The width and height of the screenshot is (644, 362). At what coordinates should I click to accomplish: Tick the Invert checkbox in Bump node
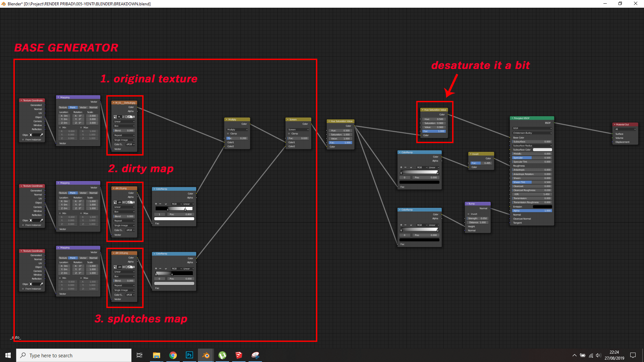[469, 214]
